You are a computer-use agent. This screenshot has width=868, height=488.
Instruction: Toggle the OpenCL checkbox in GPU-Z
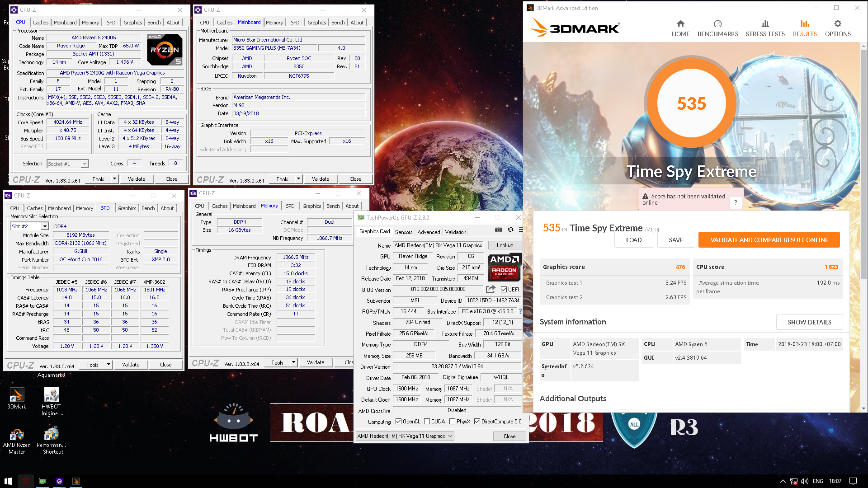coord(398,422)
